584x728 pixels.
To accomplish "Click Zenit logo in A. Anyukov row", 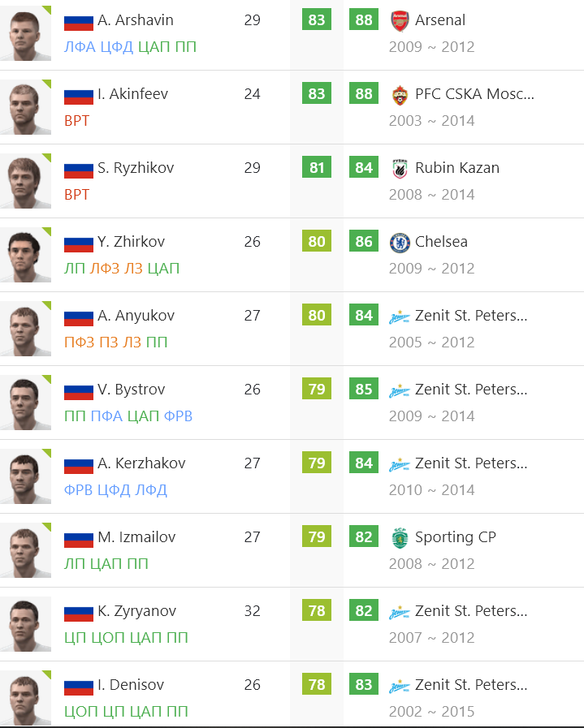I will click(x=400, y=317).
